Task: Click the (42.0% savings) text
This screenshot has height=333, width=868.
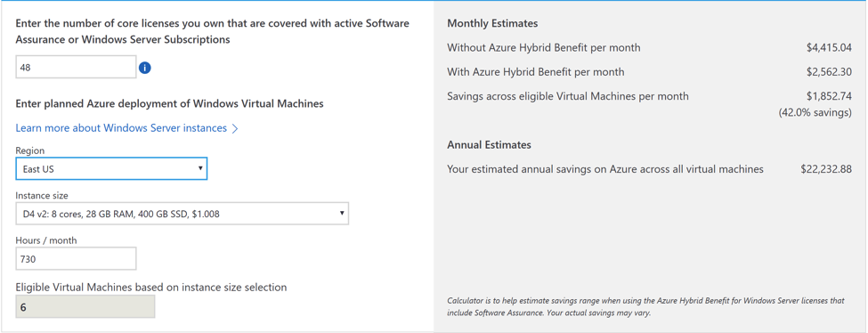Action: (x=815, y=113)
